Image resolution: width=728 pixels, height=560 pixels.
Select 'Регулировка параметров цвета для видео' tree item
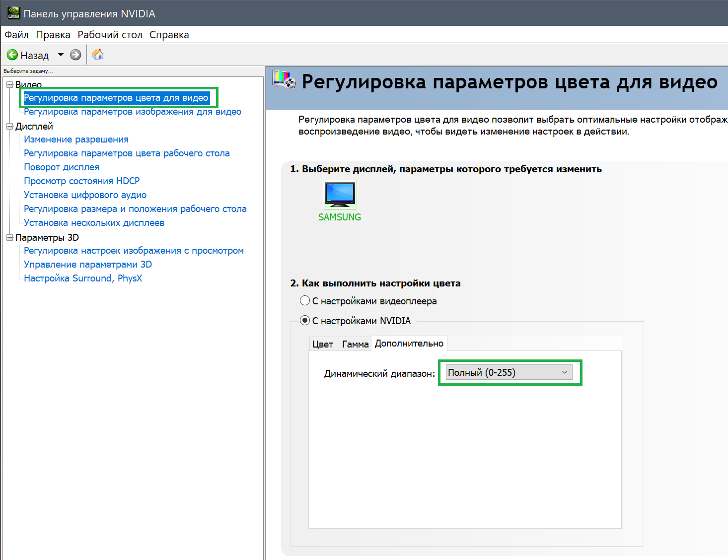(x=116, y=98)
